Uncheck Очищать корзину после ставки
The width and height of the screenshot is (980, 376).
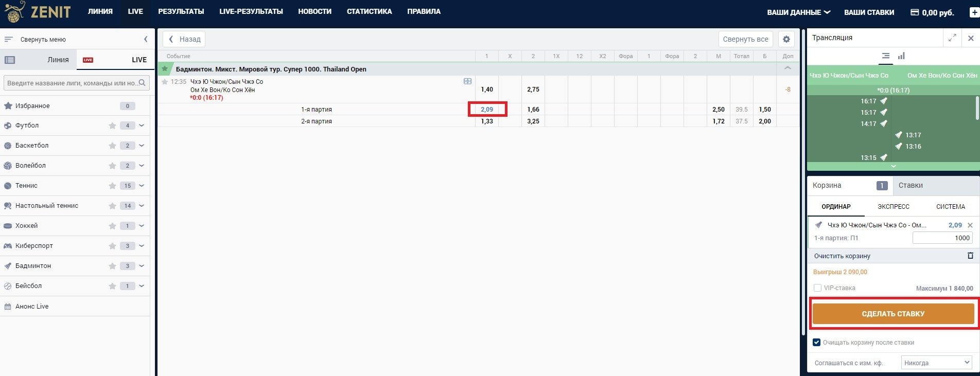click(816, 343)
